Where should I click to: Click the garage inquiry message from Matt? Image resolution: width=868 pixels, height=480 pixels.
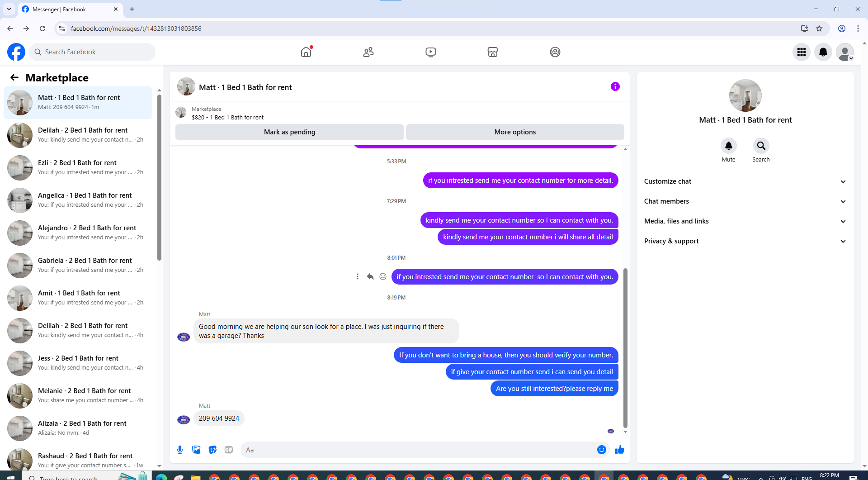pos(326,331)
